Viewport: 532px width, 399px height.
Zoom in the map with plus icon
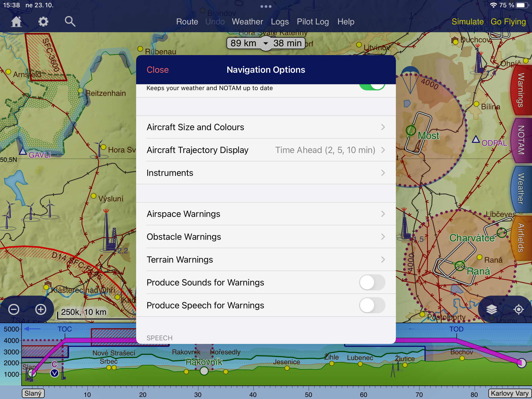41,309
